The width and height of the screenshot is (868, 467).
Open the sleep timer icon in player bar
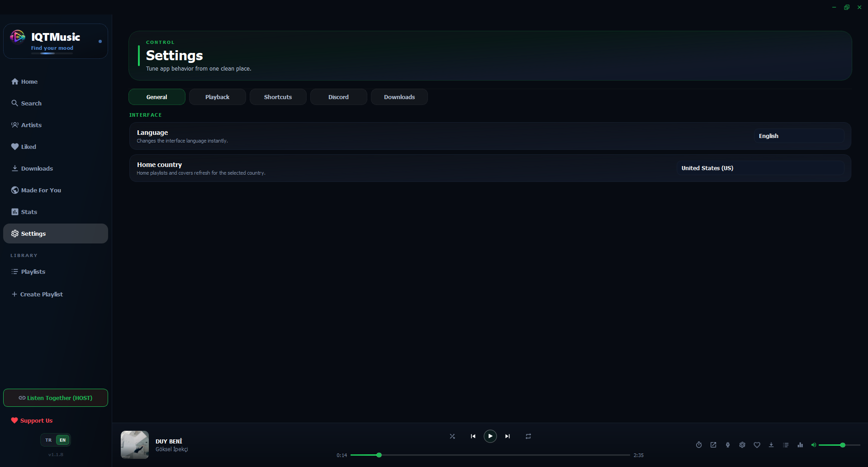[x=699, y=445]
